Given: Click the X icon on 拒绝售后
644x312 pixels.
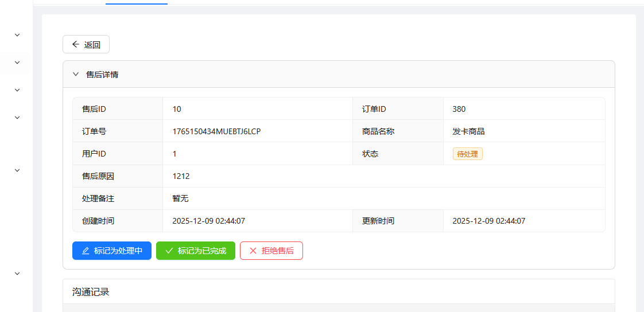Looking at the screenshot, I should click(x=253, y=251).
